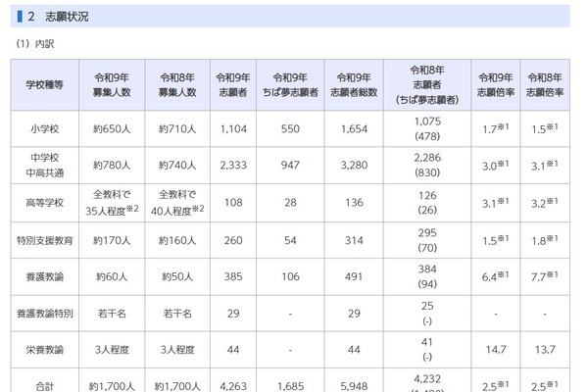
Task: Click the '3.0※1' ratio cell
Action: click(x=495, y=165)
